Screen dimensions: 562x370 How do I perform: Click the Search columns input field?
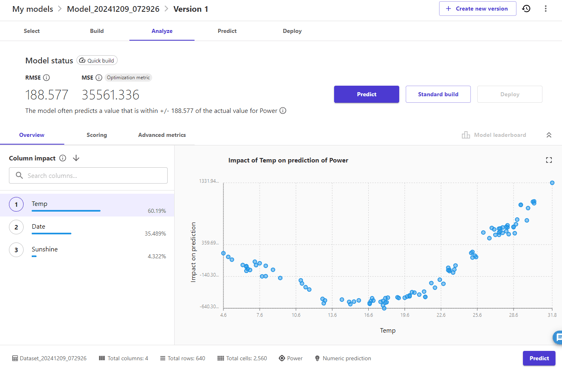click(88, 176)
